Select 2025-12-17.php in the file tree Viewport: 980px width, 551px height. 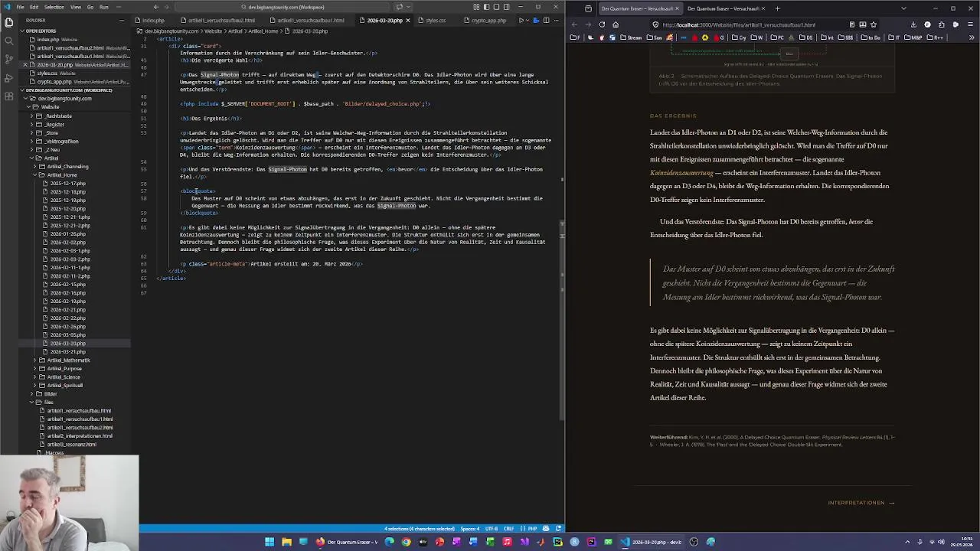coord(68,184)
